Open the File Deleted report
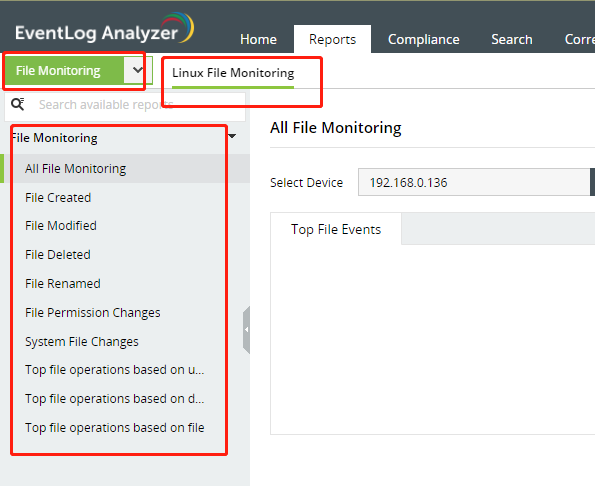The height and width of the screenshot is (486, 595). click(58, 255)
